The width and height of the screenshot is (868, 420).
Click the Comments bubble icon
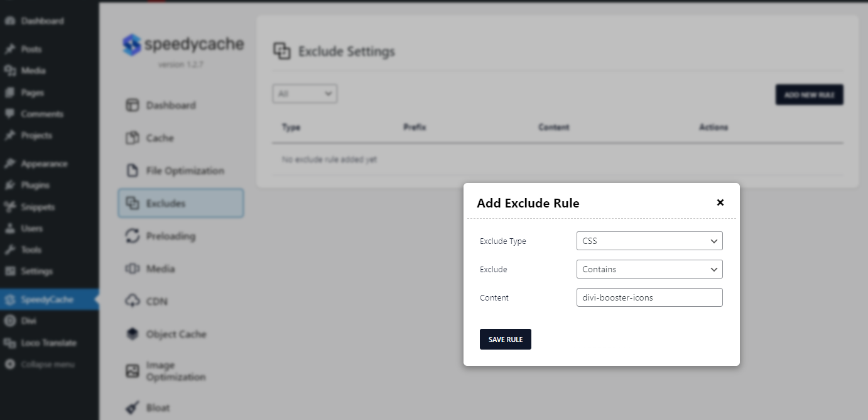(9, 114)
